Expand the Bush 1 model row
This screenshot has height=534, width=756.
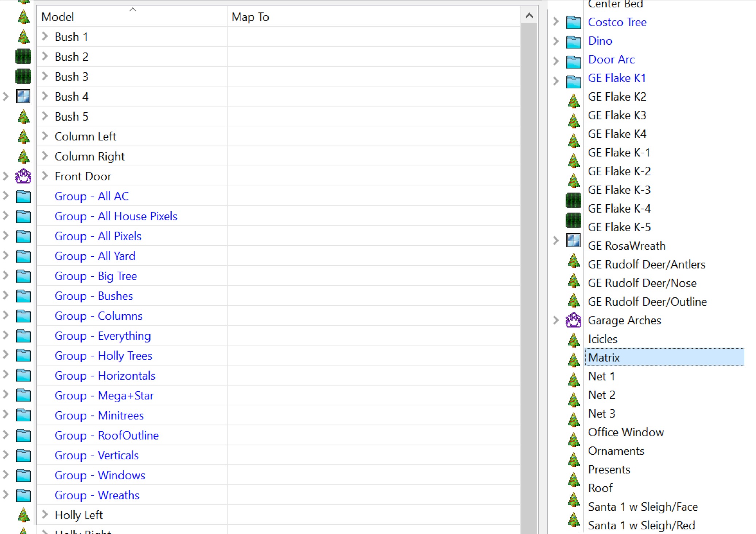click(x=45, y=36)
